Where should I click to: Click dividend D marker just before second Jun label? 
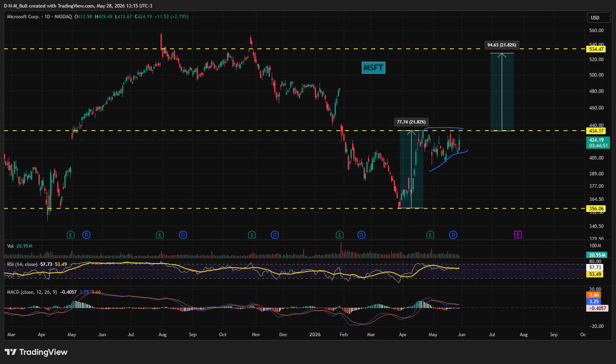(453, 234)
